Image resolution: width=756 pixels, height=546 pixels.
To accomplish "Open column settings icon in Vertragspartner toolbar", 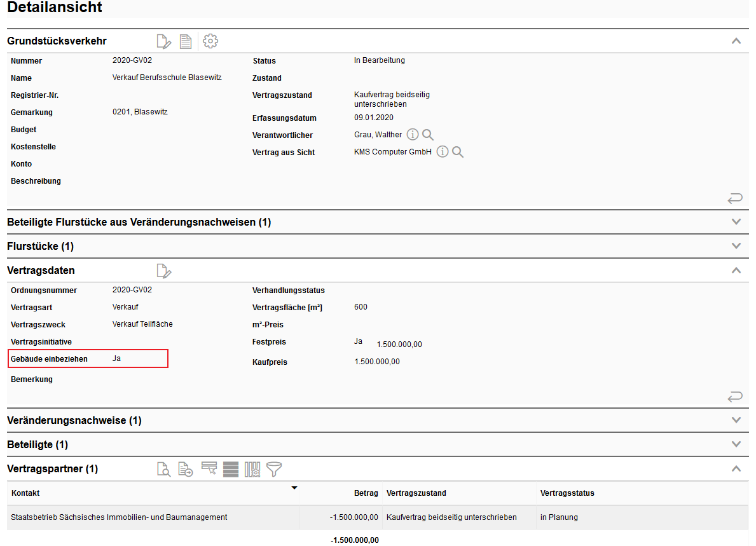I will (x=252, y=469).
